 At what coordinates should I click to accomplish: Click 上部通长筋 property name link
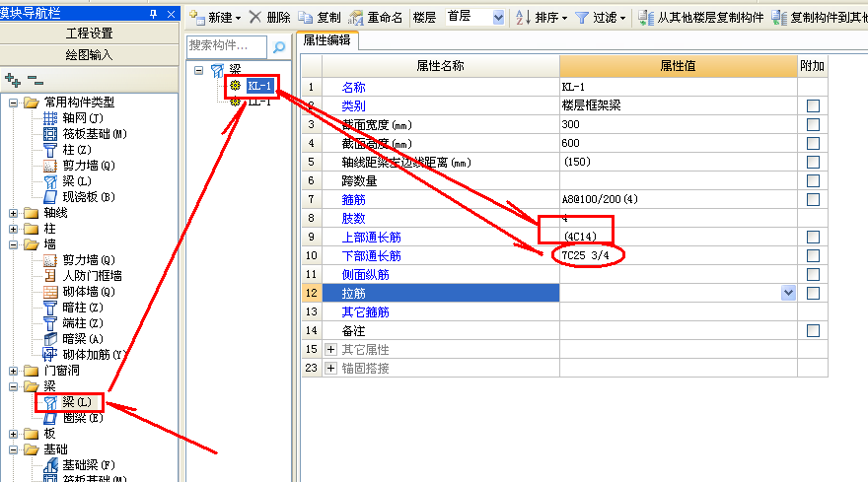371,238
